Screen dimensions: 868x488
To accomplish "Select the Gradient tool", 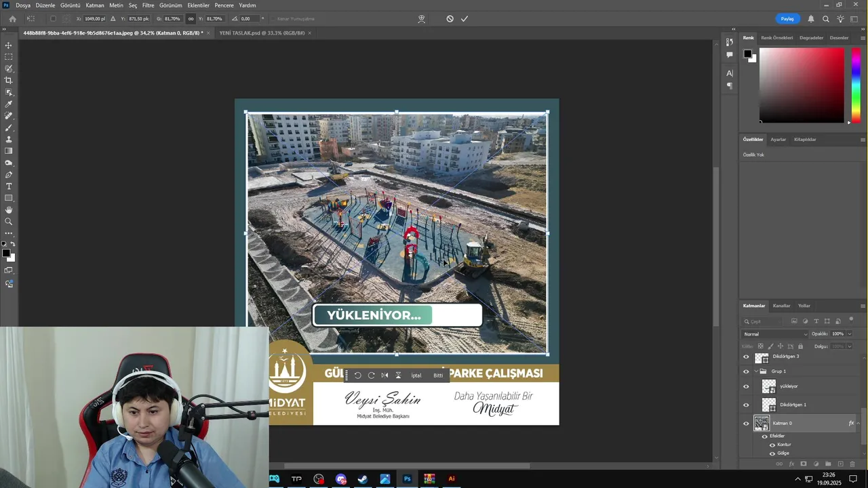I will 9,151.
